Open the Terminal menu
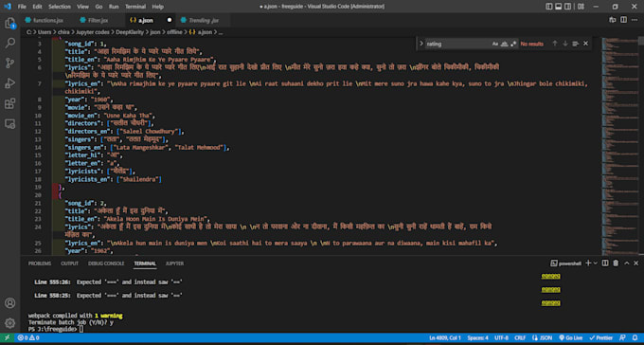Screen dimensions: 644x345 [135, 7]
